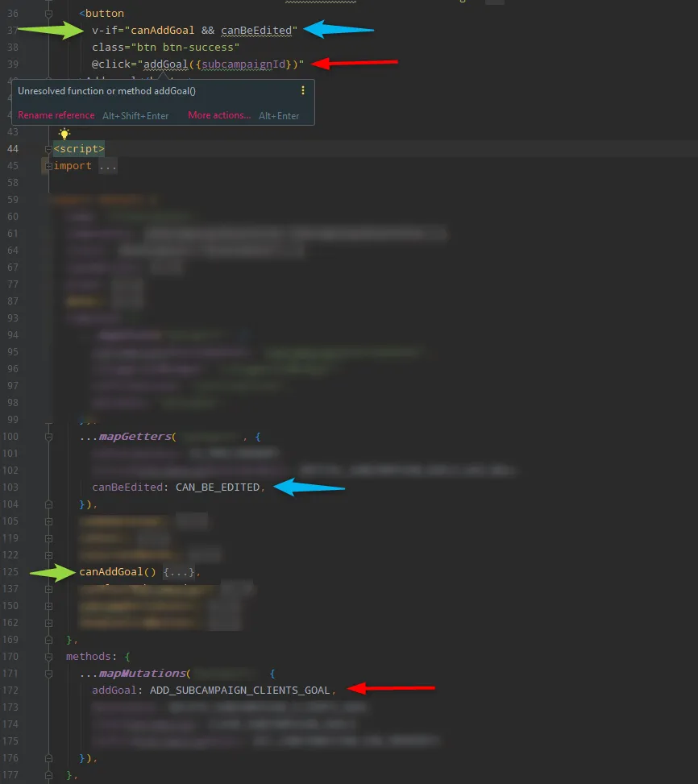
Task: Click the mapGetters function call
Action: tap(135, 437)
